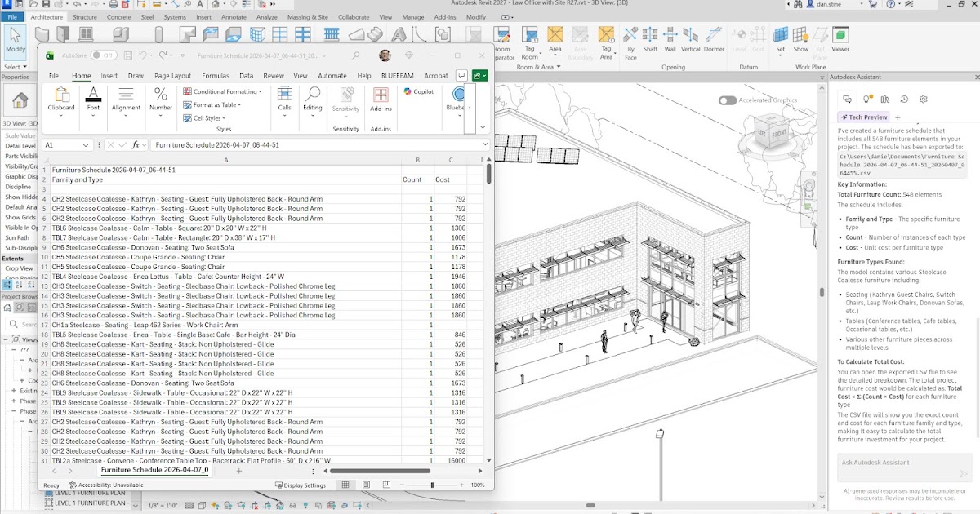Click the Excel Comments button icon

tap(462, 75)
